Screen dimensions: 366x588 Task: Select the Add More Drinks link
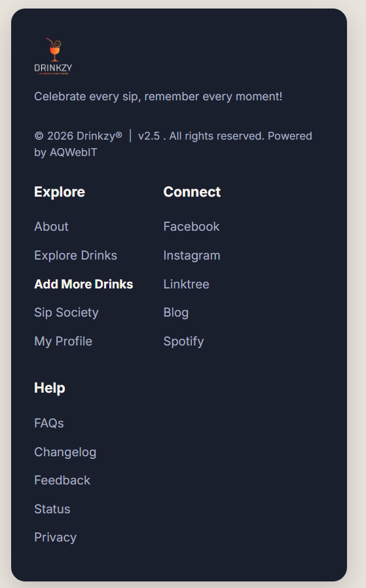click(x=84, y=284)
